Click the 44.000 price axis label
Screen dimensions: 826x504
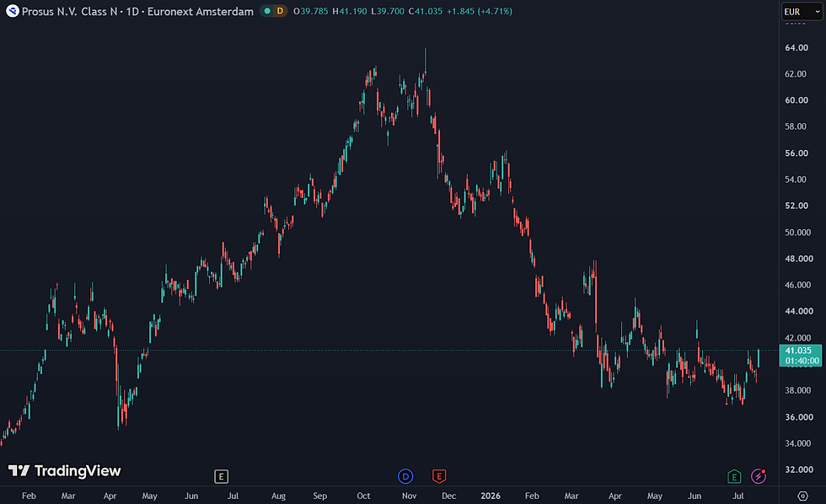click(799, 311)
